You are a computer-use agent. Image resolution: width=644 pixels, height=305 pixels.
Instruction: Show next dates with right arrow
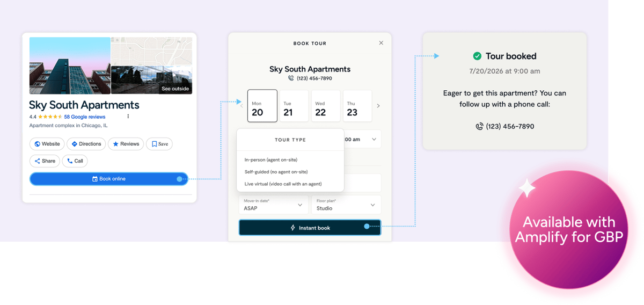(378, 106)
